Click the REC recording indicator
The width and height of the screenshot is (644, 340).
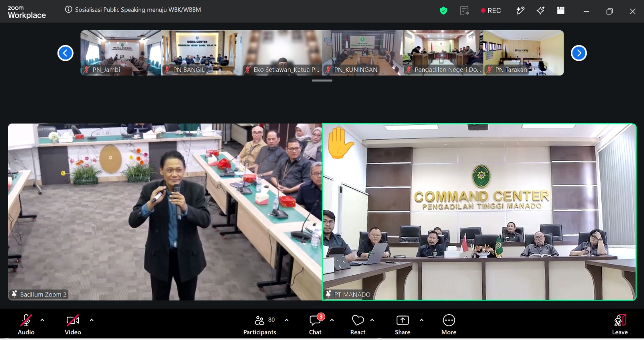point(491,11)
